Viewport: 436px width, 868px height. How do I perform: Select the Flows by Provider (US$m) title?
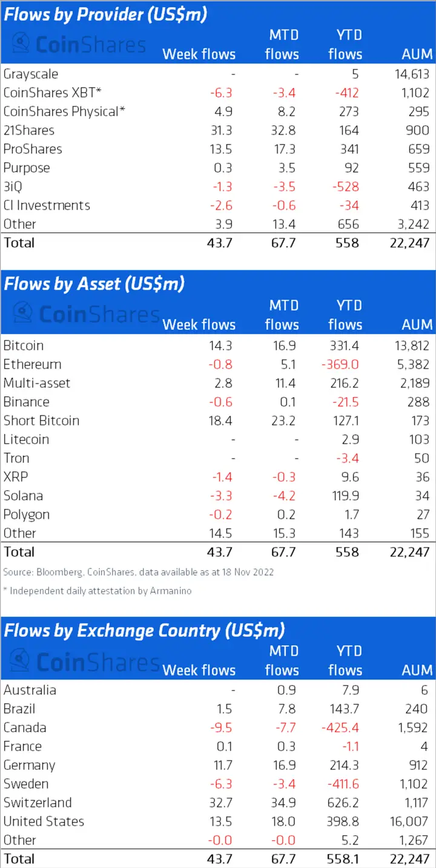point(105,15)
